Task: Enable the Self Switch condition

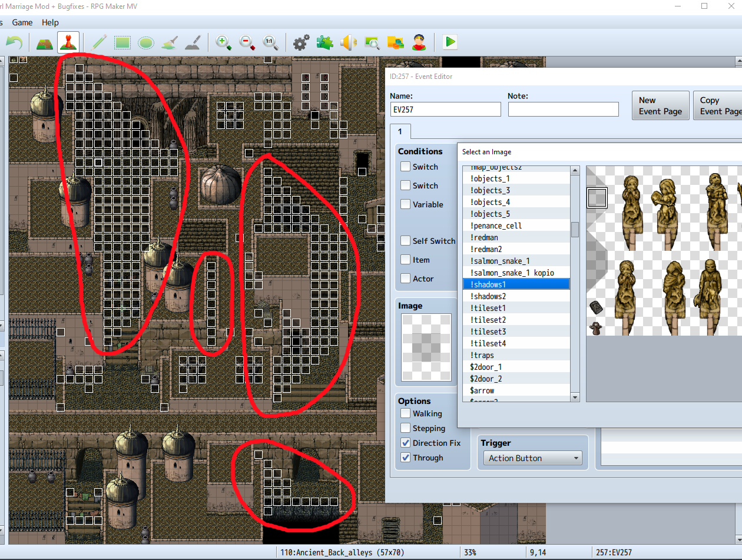Action: point(406,241)
